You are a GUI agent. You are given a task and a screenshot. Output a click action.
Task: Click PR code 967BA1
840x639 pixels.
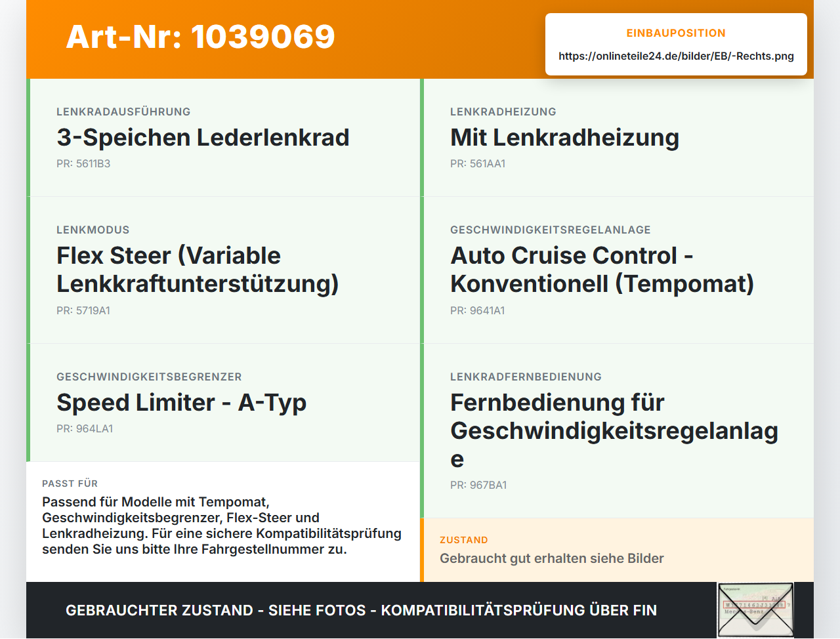478,485
